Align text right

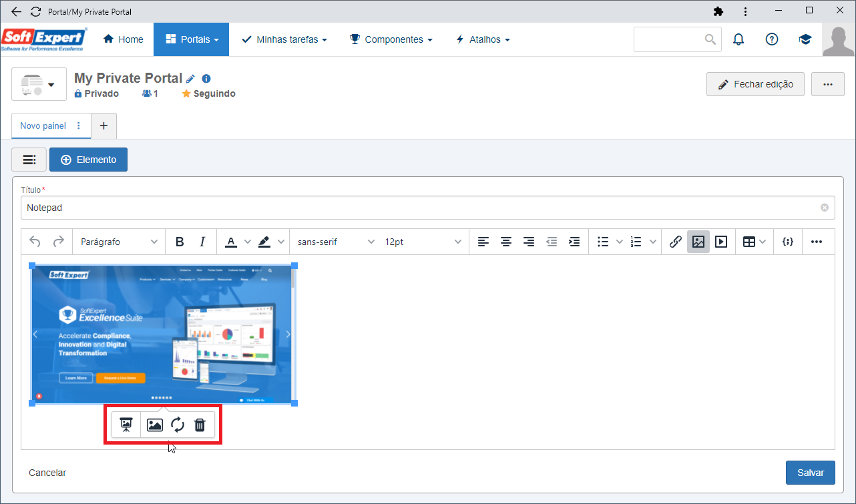529,242
